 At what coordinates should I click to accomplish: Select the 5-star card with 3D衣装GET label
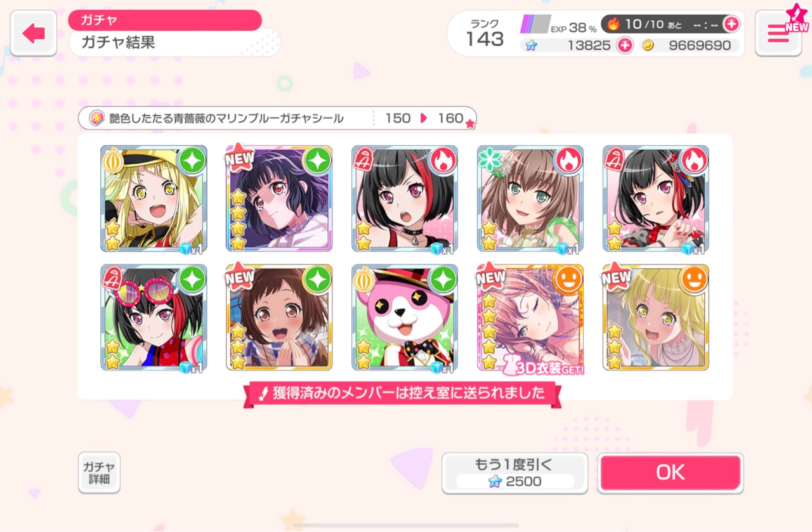tap(530, 318)
